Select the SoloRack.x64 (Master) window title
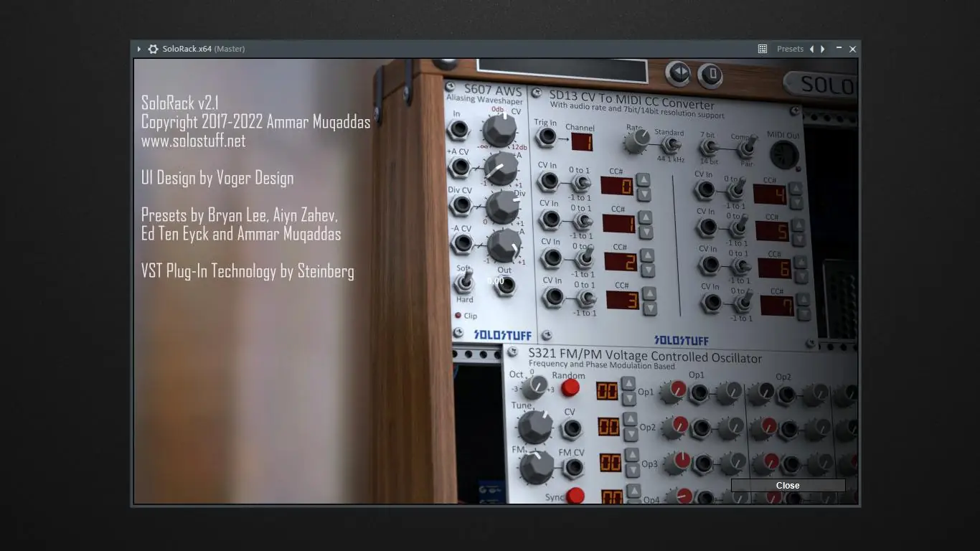The width and height of the screenshot is (980, 551). pos(204,49)
